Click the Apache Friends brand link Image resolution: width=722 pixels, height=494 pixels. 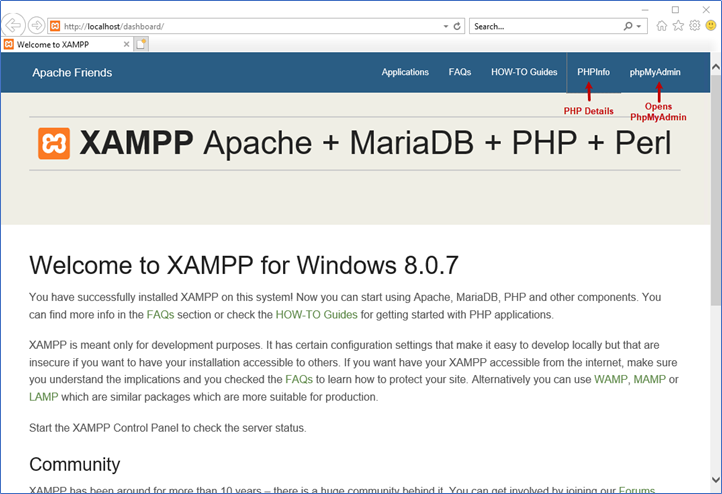[72, 73]
